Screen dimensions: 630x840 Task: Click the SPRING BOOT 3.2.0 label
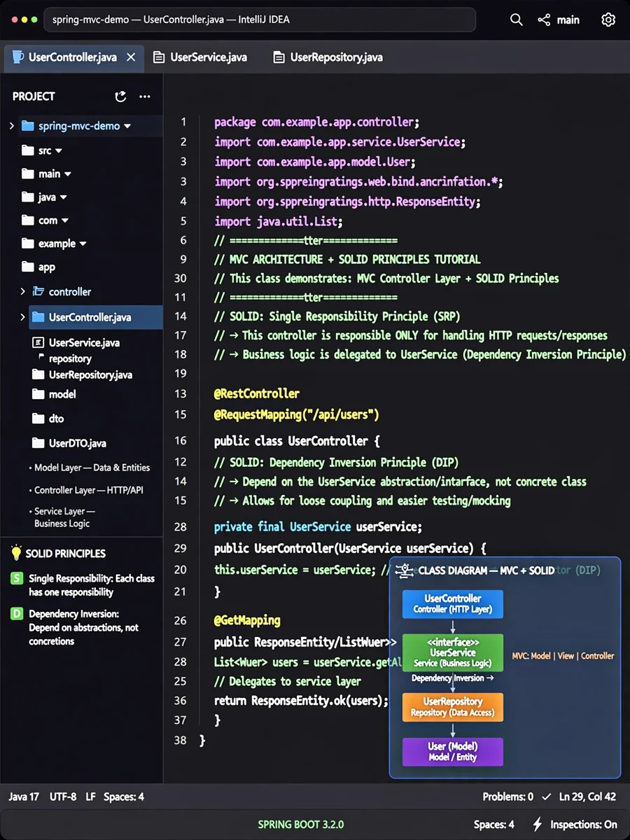(300, 825)
